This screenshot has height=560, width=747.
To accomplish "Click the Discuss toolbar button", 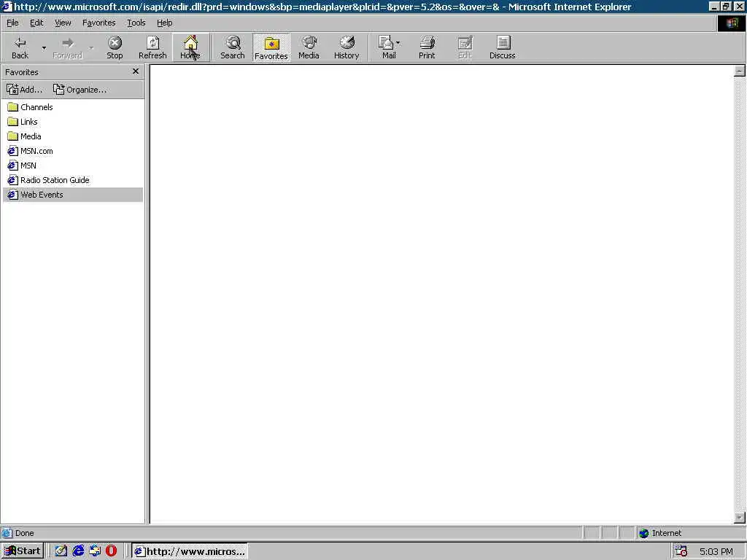I will [x=502, y=47].
